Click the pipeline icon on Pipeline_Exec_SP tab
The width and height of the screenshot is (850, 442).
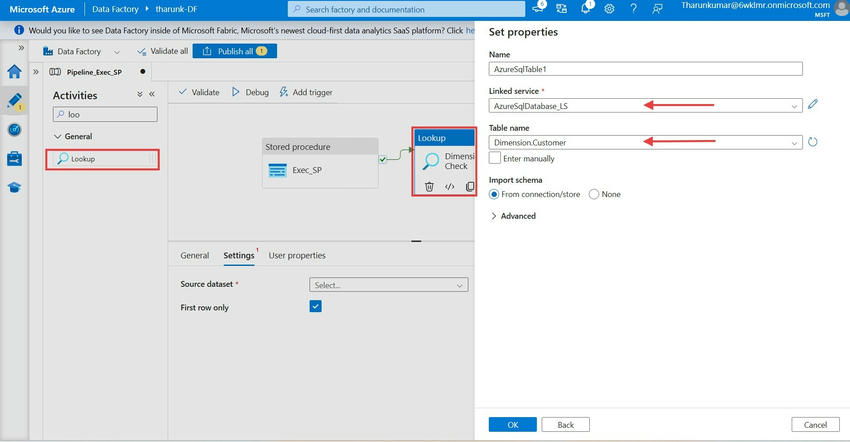(55, 72)
